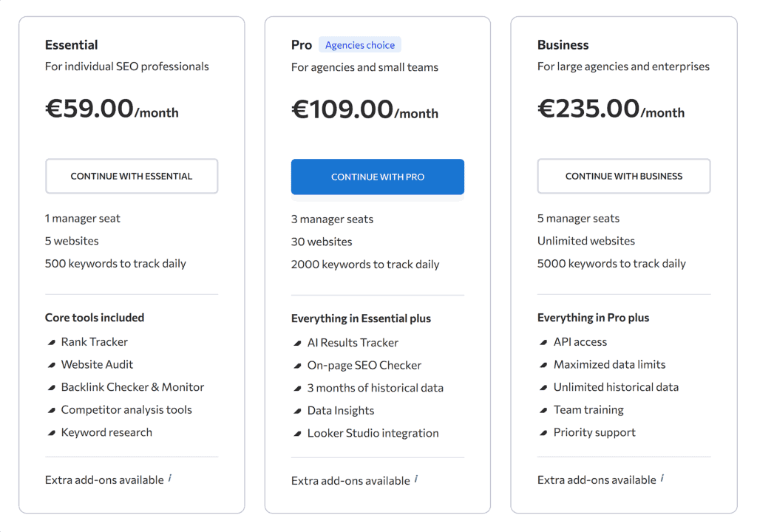The width and height of the screenshot is (757, 532).
Task: Select the Essential plan card
Action: click(x=132, y=266)
